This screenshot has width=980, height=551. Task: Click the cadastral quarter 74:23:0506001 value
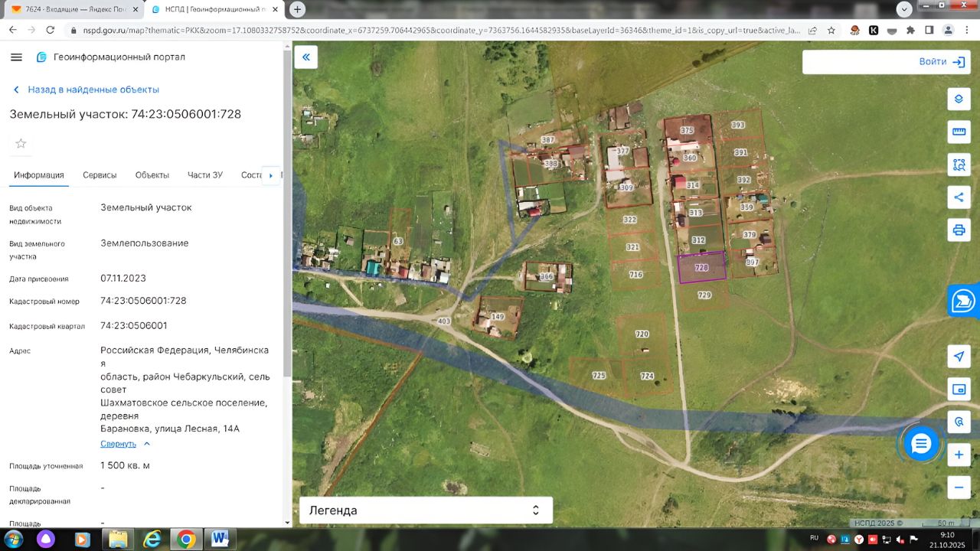(x=134, y=325)
